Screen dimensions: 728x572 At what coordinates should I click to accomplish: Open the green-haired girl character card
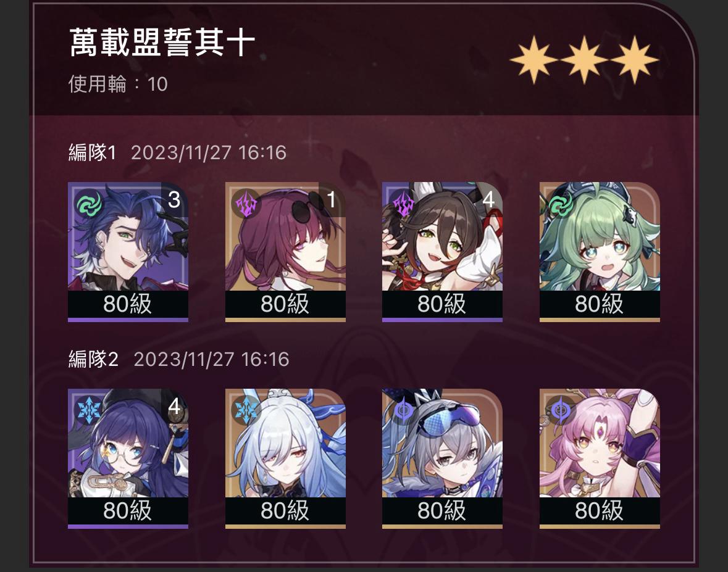click(600, 251)
